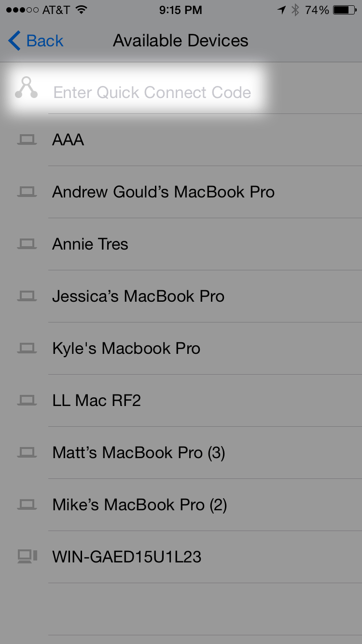Screen dimensions: 362x644
Task: Tap the Annie Tres device name
Action: point(90,244)
